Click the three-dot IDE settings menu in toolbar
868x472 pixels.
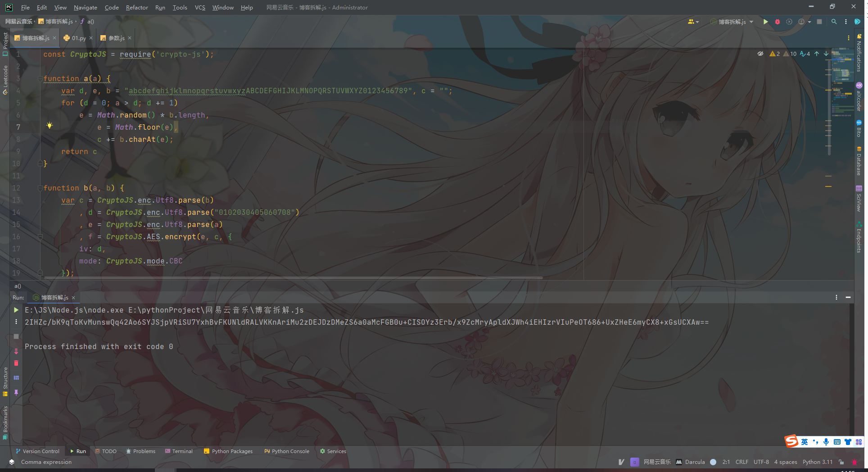tap(846, 22)
